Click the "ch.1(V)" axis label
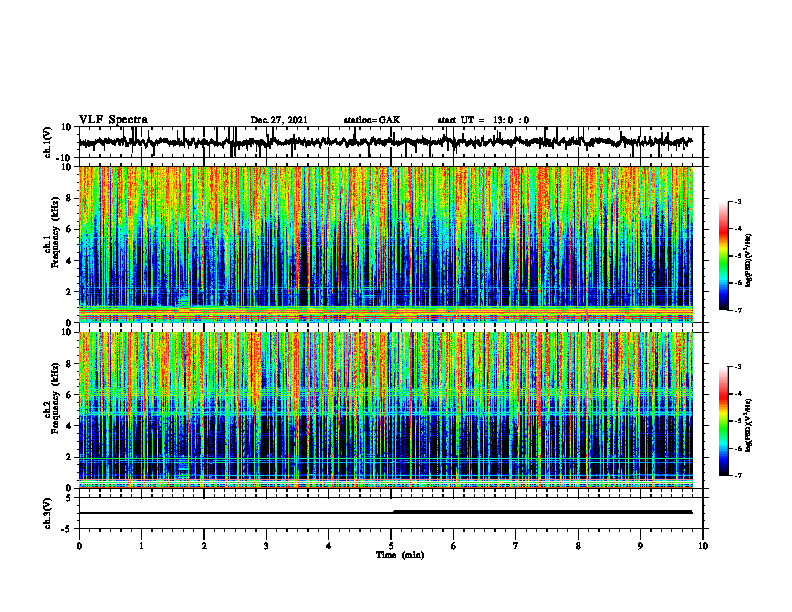The width and height of the screenshot is (792, 612). click(47, 142)
